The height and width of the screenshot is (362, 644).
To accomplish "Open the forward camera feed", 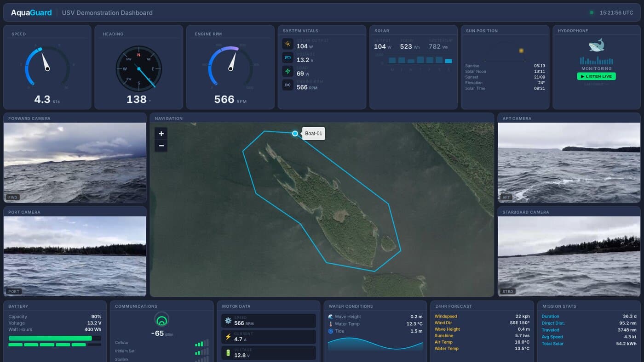I will click(75, 163).
